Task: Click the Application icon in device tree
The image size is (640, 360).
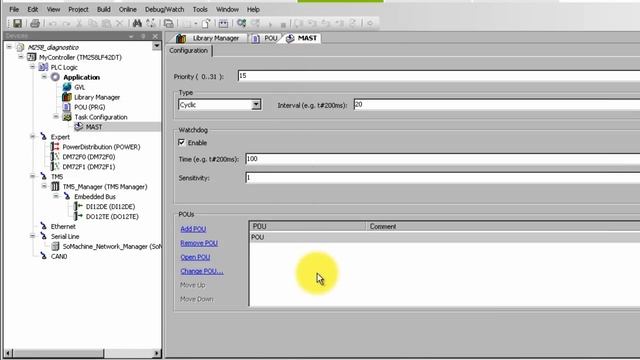Action: 55,77
